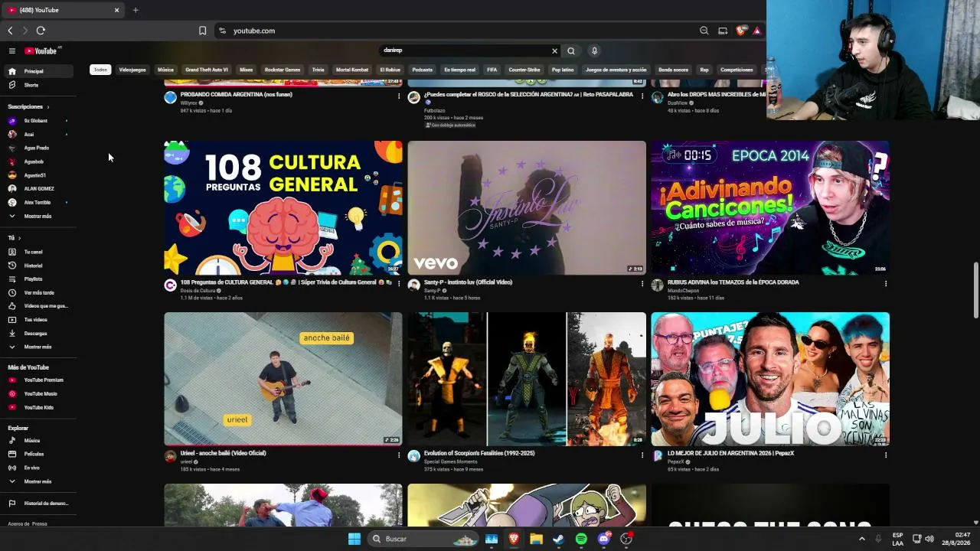Play Adivinando Canciones Rubius thumbnail
980x551 pixels.
[x=770, y=207]
